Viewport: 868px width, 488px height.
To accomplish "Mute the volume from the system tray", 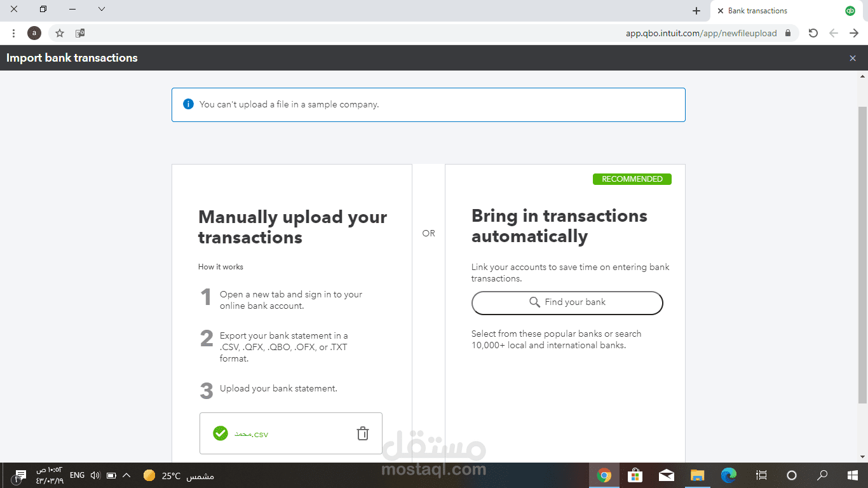I will pyautogui.click(x=95, y=475).
